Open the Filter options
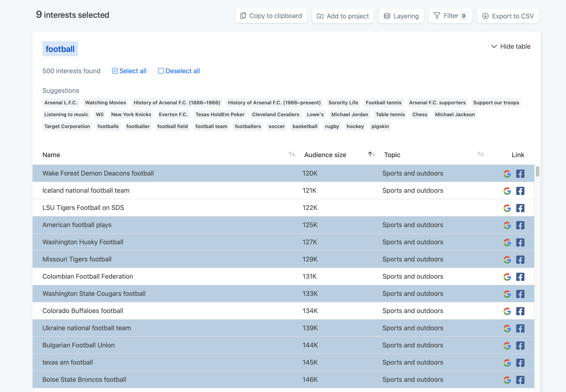Image resolution: width=566 pixels, height=392 pixels. 450,16
